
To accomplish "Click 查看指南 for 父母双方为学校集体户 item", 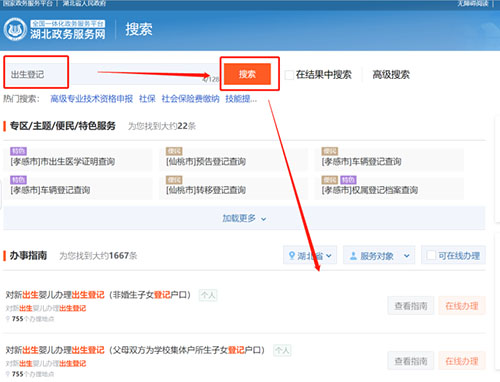I will point(411,361).
